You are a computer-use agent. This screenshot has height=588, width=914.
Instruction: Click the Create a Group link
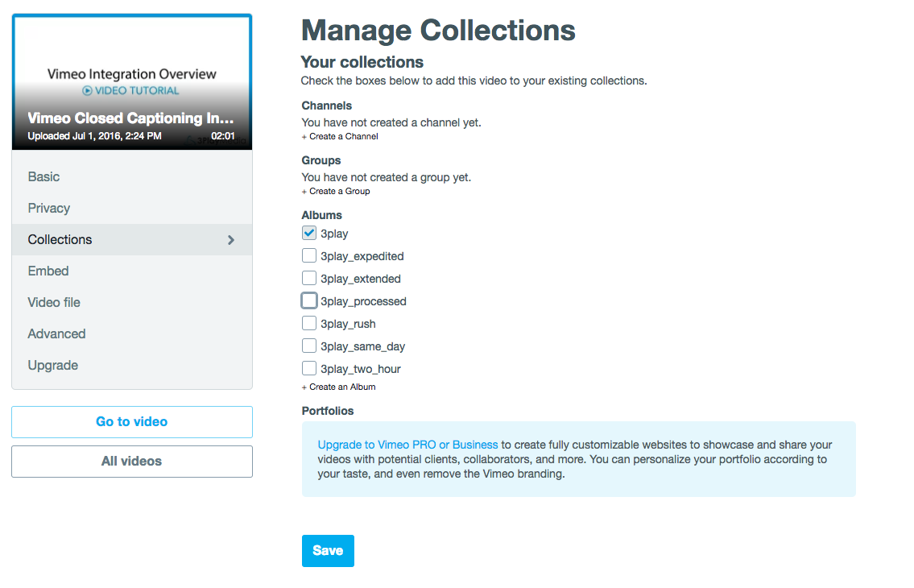[x=336, y=192]
